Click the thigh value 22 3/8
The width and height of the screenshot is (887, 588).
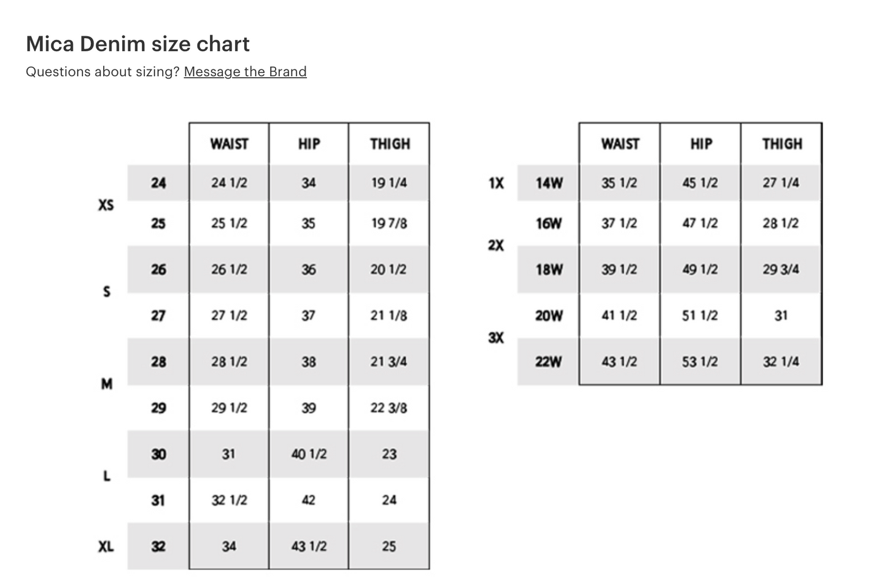[389, 408]
